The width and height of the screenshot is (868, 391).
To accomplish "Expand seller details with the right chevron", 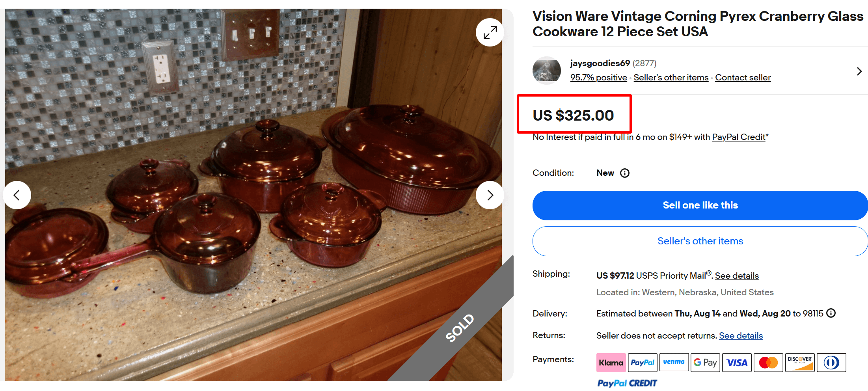I will pos(859,71).
